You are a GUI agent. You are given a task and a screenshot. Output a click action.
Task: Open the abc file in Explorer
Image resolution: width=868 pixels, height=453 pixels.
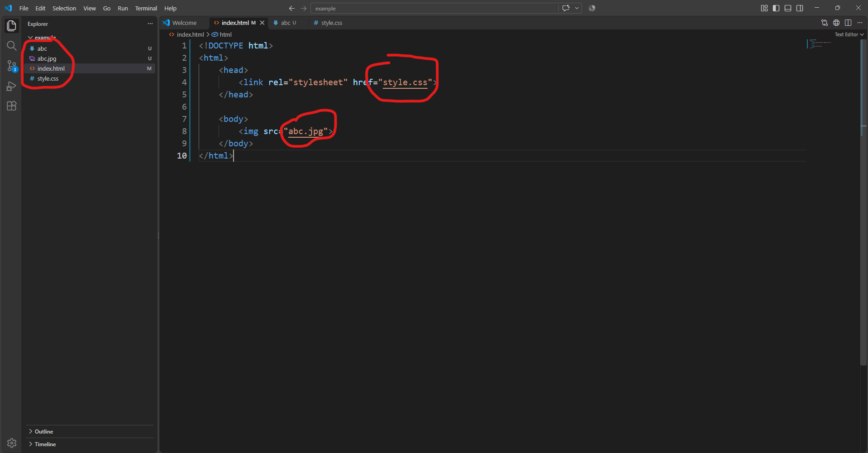(x=90, y=48)
